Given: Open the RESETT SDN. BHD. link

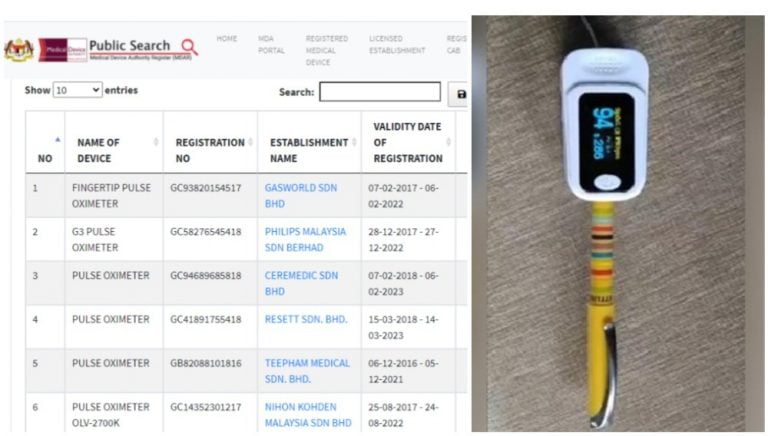Looking at the screenshot, I should (306, 319).
